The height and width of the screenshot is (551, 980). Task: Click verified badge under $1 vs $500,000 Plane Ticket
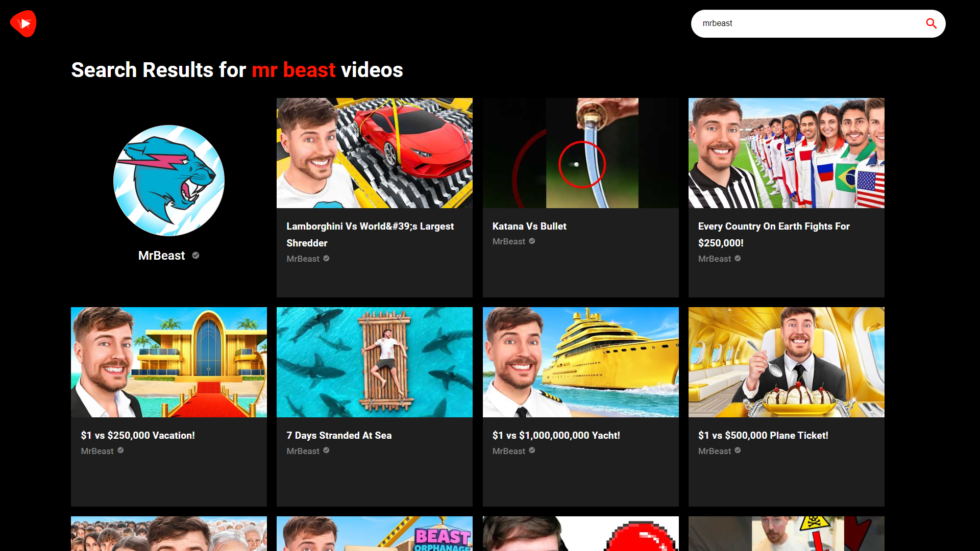[x=738, y=450]
